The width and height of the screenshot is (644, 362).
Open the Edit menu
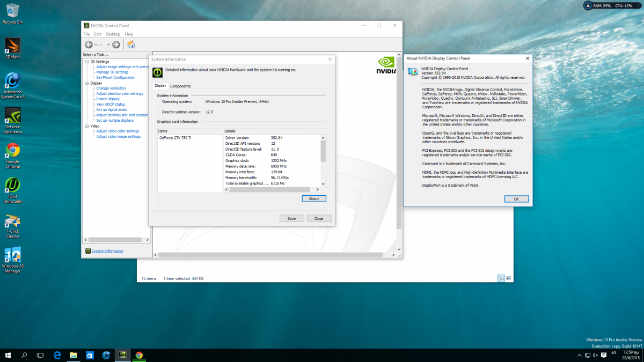tap(98, 34)
